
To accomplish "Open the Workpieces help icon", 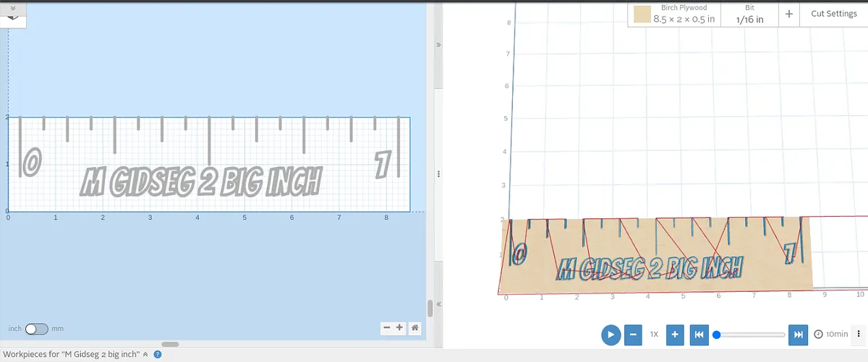I will [x=157, y=355].
